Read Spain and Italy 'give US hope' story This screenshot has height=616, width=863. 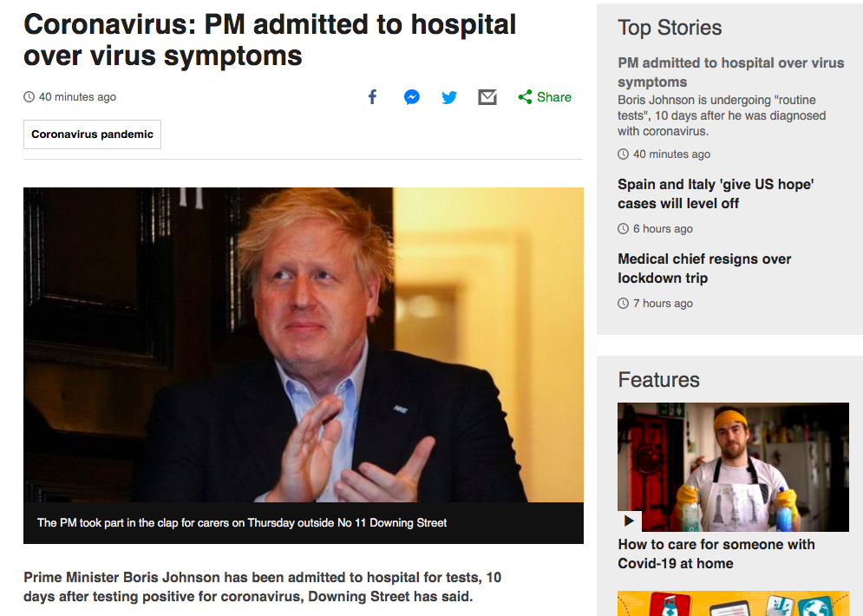pos(716,193)
